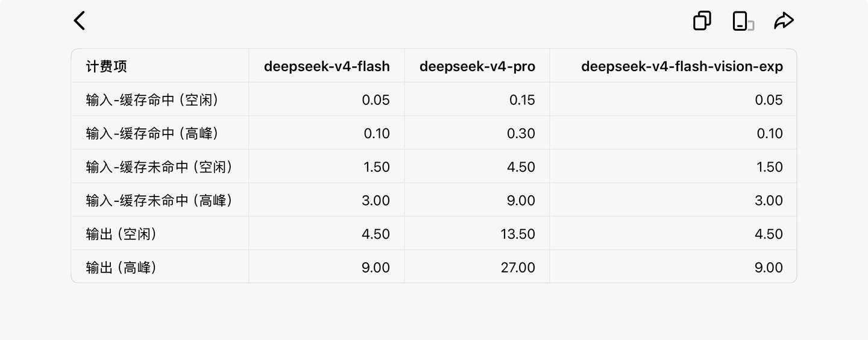Screen dimensions: 868x340
Task: Click the 输出 (空闲) row label
Action: (x=121, y=234)
